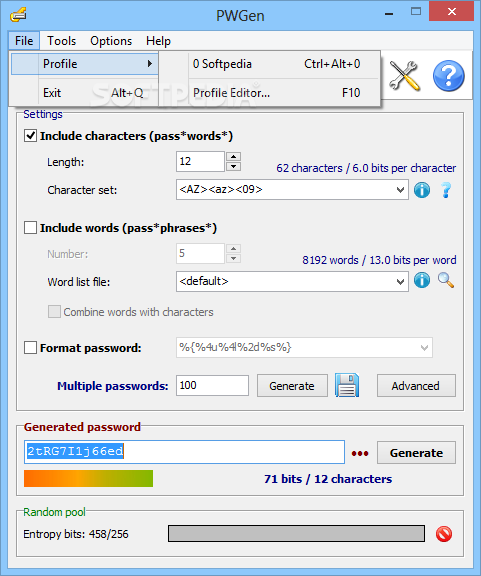This screenshot has width=481, height=576.
Task: Enable Include words passphrases checkbox
Action: [30, 227]
